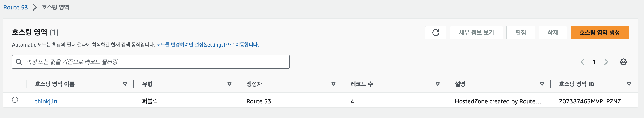644x118 pixels.
Task: Open the thinkj.in hosted zone
Action: [x=46, y=101]
